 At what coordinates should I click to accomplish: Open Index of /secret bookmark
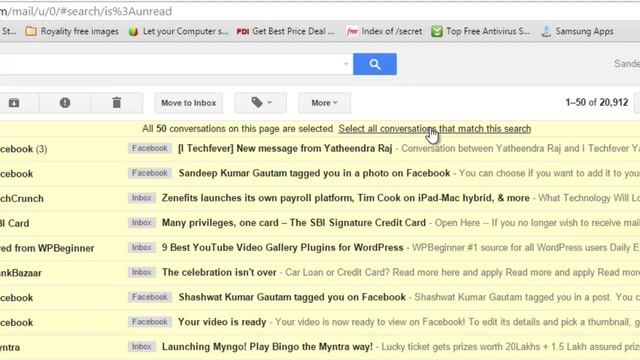tap(384, 31)
